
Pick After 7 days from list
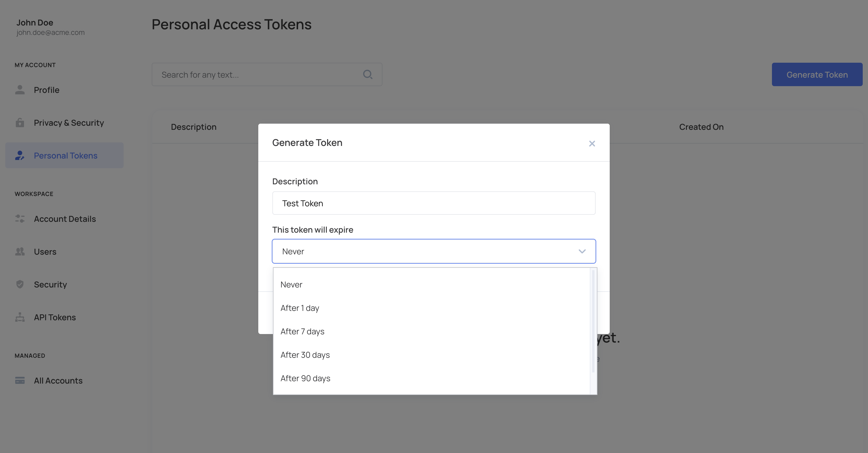[x=302, y=331]
